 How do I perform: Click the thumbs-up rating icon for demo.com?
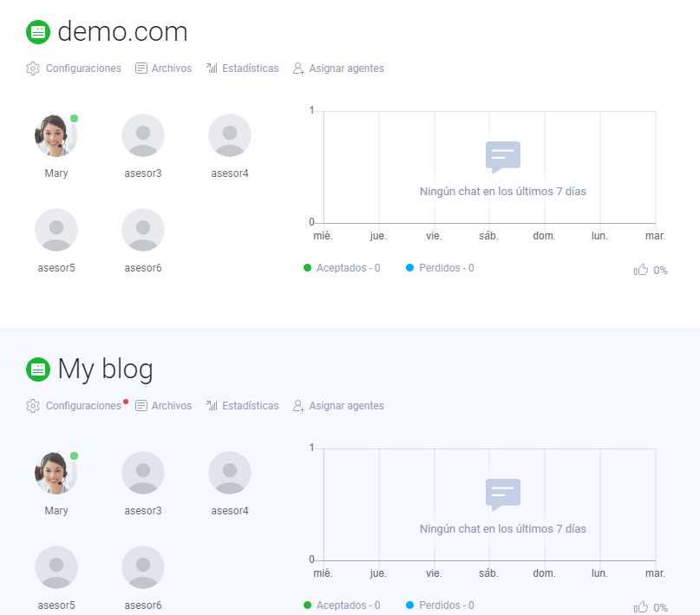[641, 270]
